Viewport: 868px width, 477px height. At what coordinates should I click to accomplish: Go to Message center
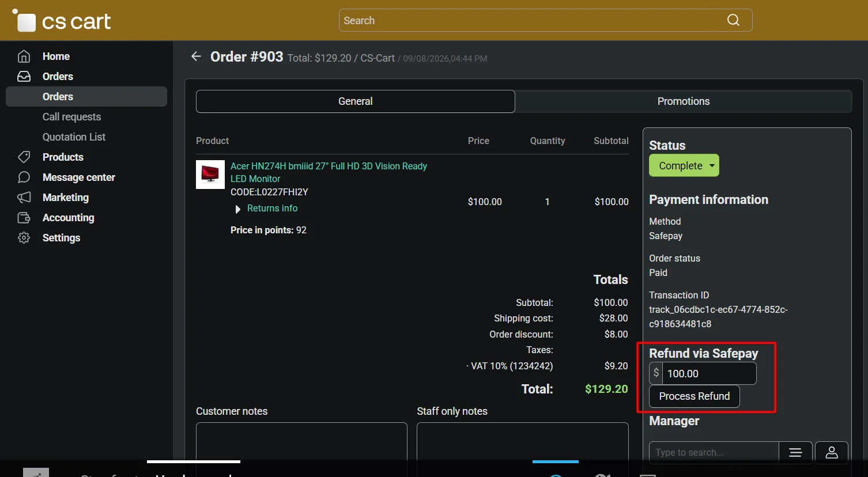[79, 177]
